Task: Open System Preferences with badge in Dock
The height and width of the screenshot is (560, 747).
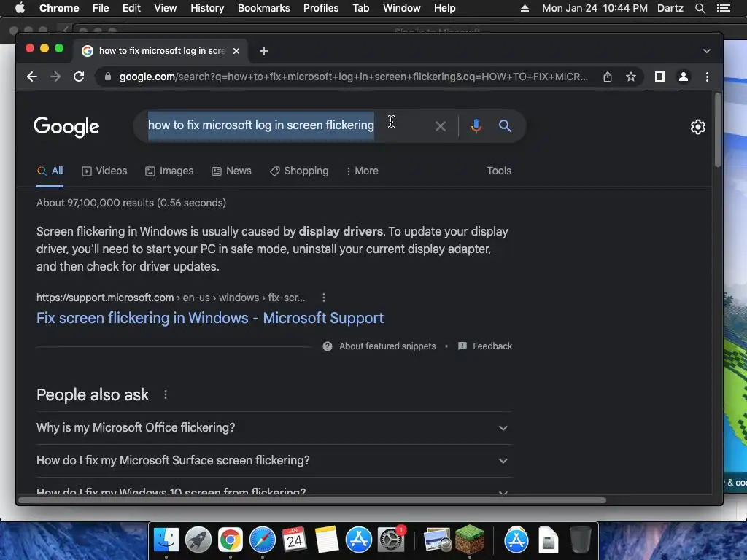Action: (392, 540)
